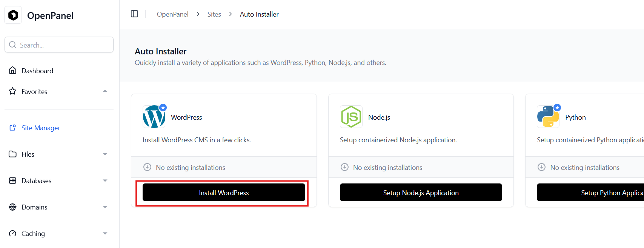Click 'Setup containerized Node.js application.' text
The image size is (644, 248).
click(x=398, y=140)
